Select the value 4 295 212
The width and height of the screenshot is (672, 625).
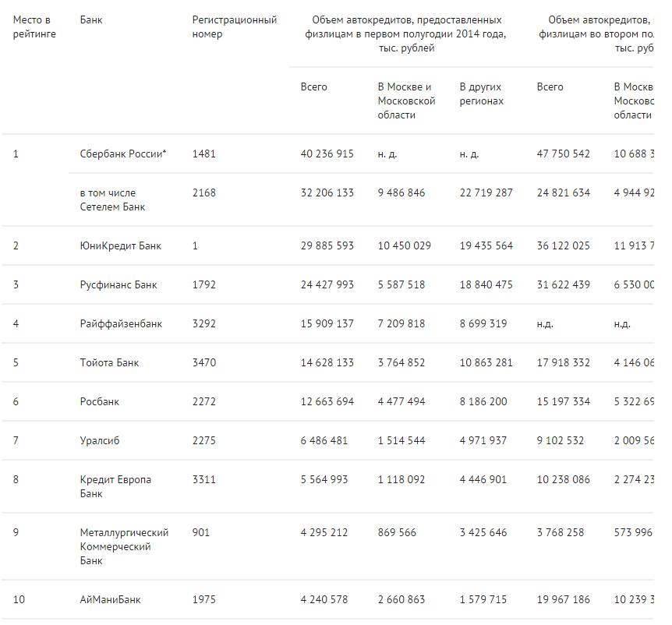pos(324,533)
